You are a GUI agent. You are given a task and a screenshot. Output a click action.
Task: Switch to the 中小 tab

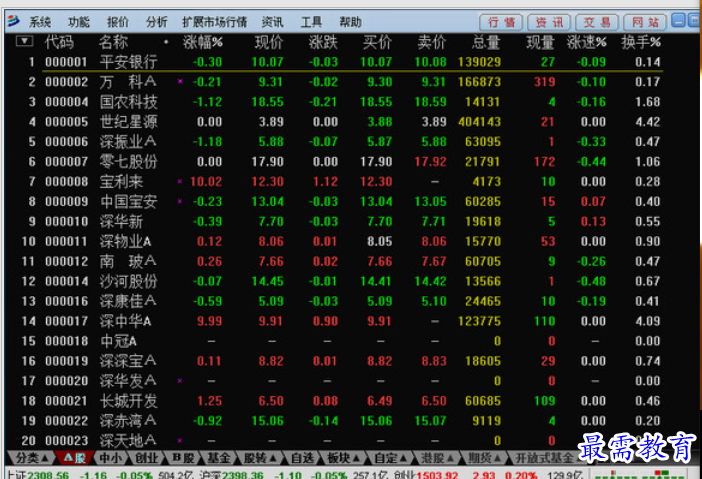(x=110, y=458)
